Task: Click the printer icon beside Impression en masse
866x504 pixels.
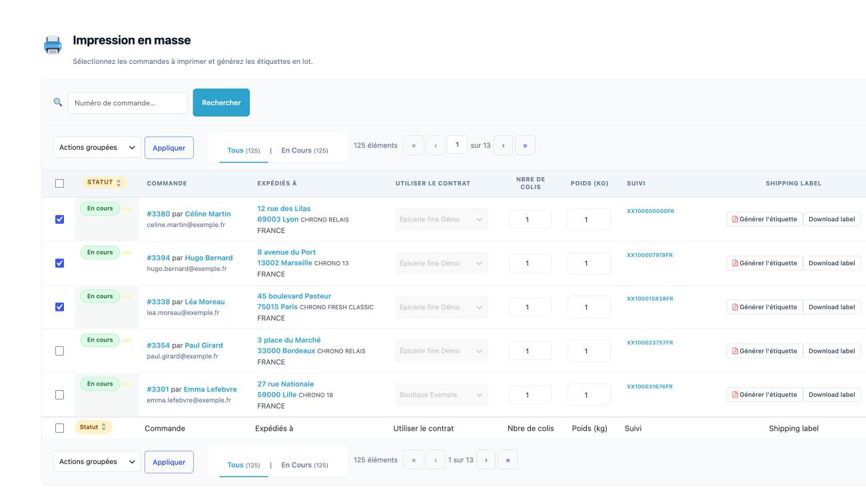Action: pyautogui.click(x=53, y=45)
